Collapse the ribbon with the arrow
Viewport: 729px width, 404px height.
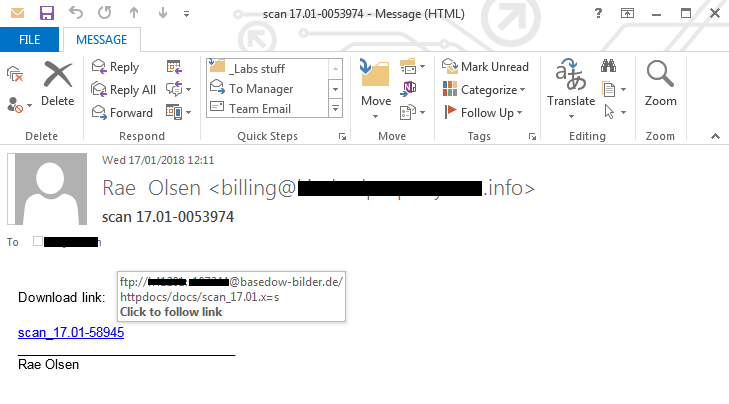pyautogui.click(x=714, y=136)
